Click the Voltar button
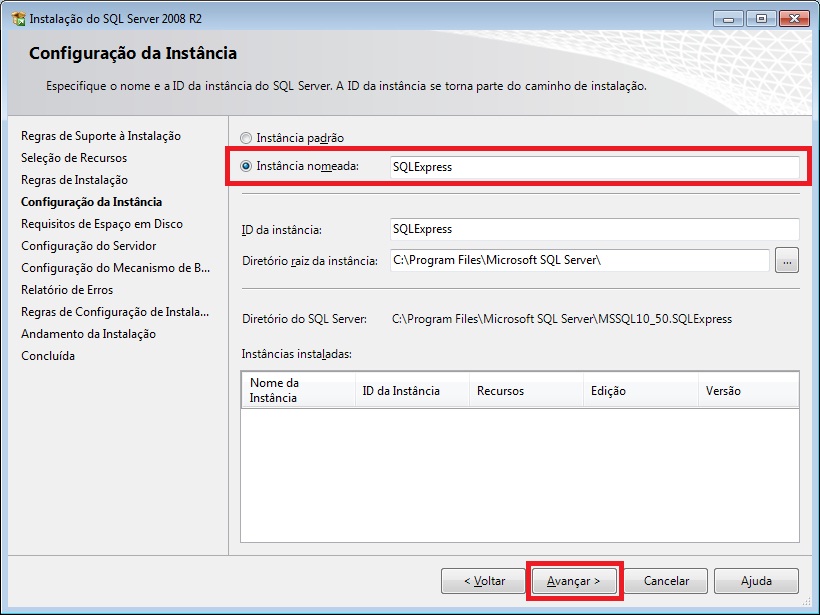 pos(484,581)
